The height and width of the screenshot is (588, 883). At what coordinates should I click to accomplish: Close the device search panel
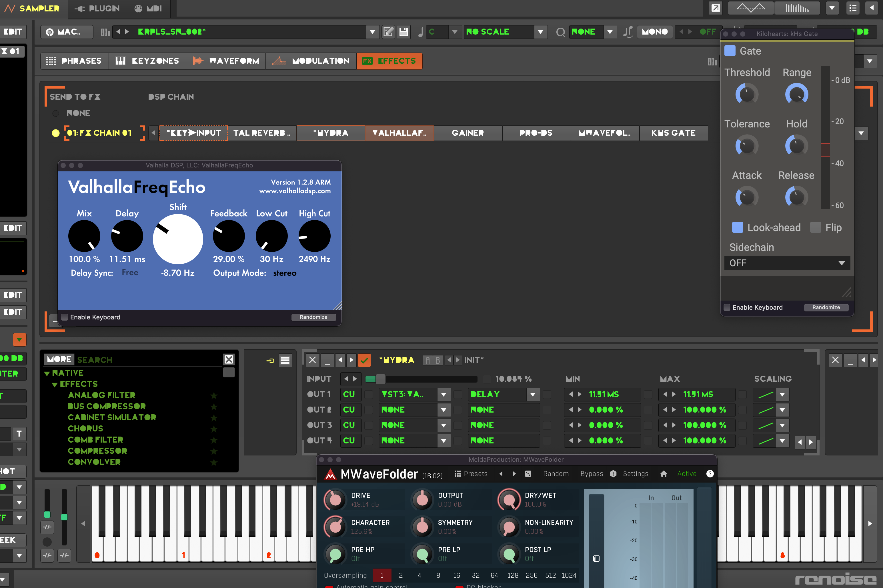point(229,360)
